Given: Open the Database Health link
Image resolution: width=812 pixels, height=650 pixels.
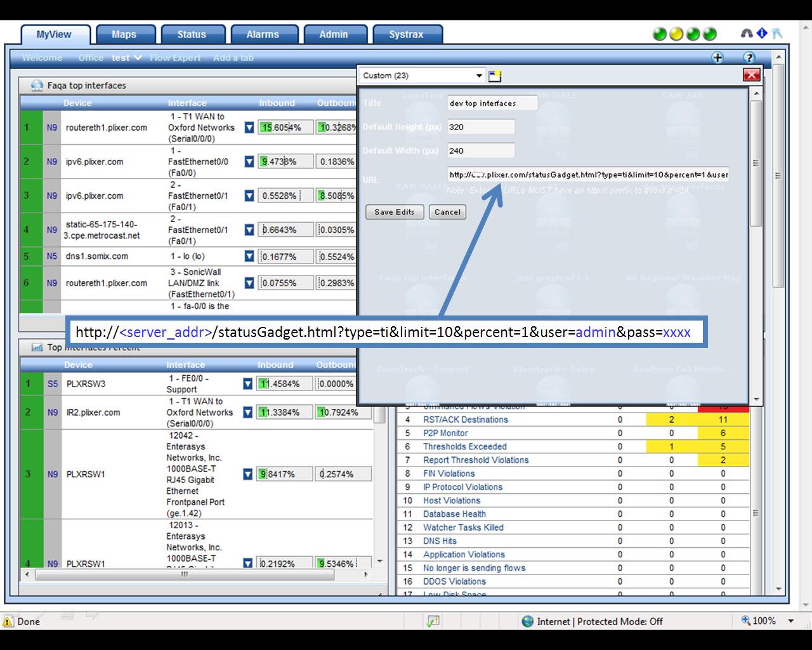Looking at the screenshot, I should point(454,514).
